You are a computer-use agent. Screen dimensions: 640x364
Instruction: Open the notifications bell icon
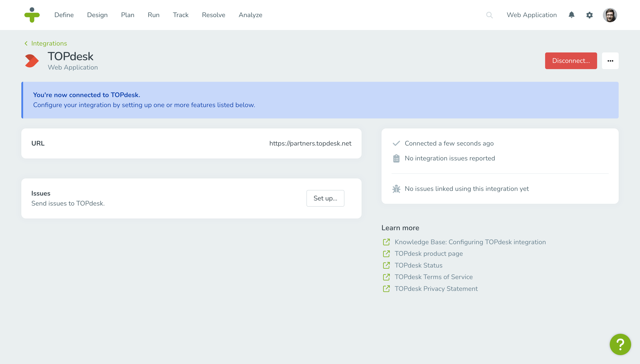[571, 15]
